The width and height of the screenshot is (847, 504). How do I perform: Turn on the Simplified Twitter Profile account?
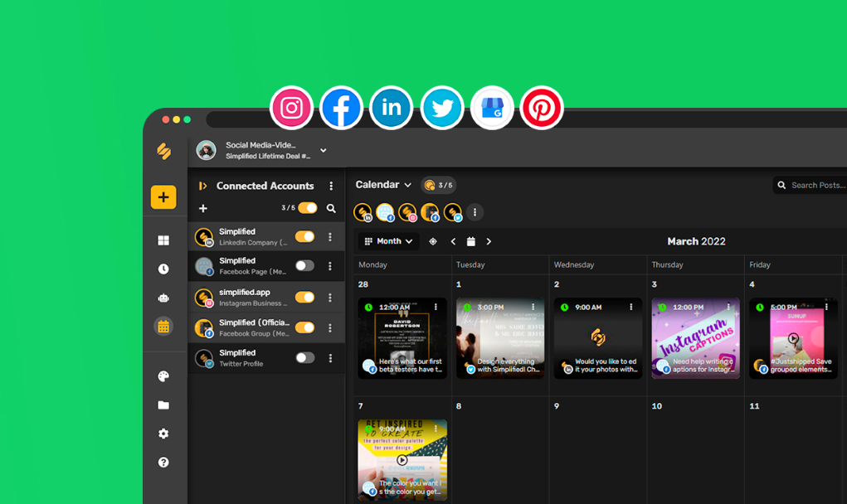coord(305,356)
